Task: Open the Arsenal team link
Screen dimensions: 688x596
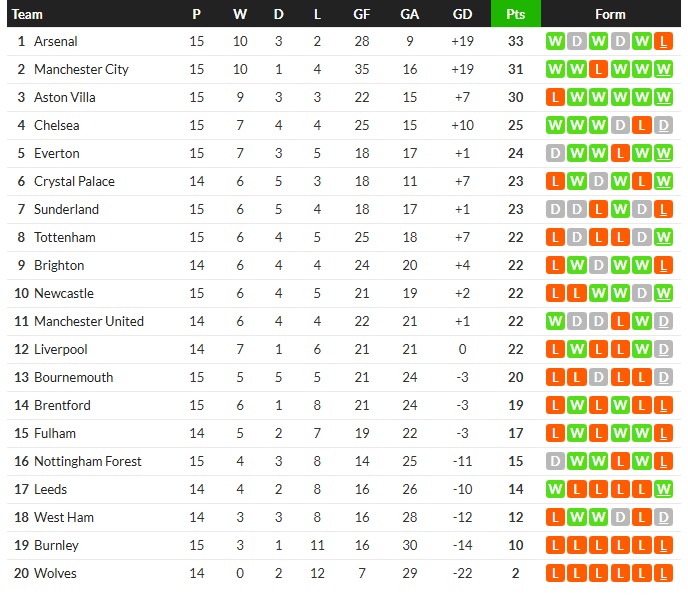Action: coord(55,42)
